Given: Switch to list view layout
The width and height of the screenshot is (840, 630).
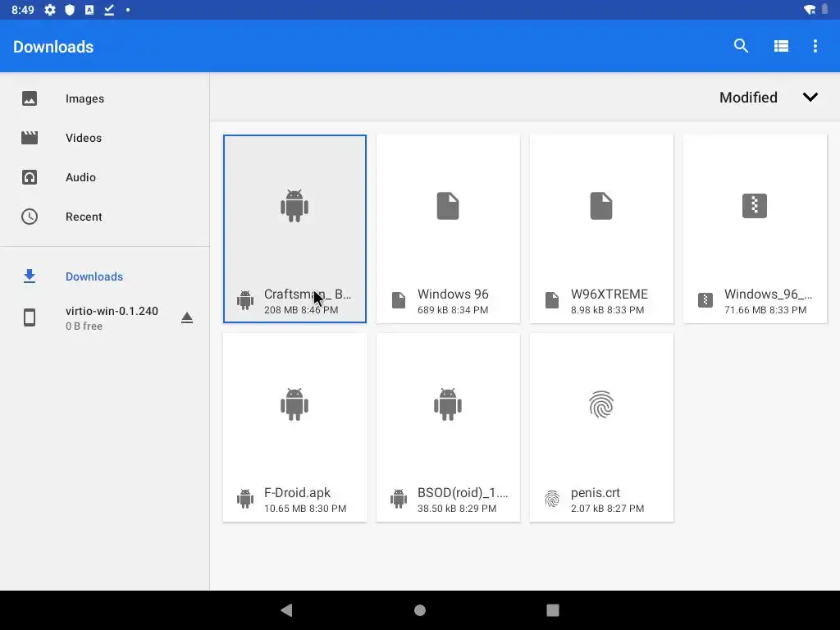Looking at the screenshot, I should pyautogui.click(x=781, y=46).
